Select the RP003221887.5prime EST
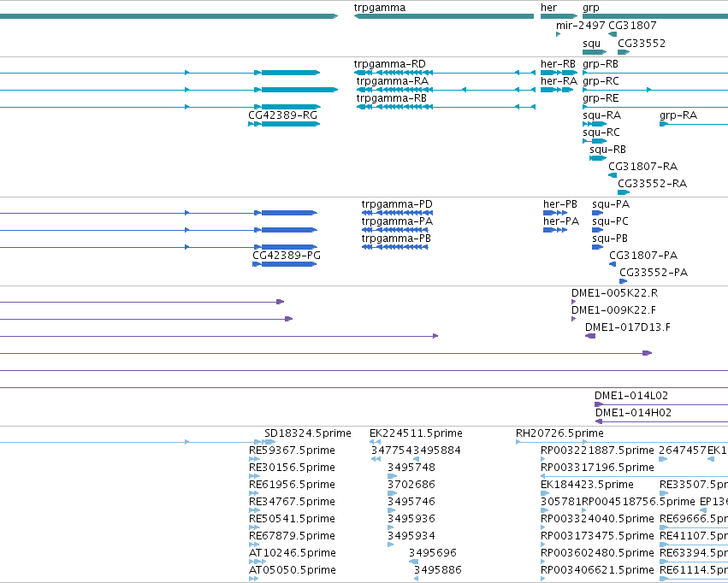The image size is (728, 583). tap(543, 460)
